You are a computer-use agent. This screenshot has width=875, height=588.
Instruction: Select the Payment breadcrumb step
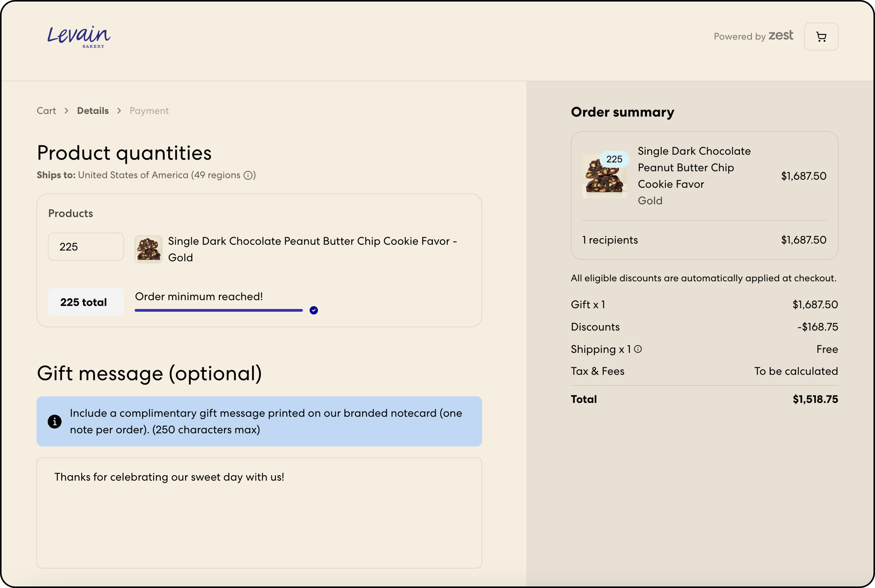pos(149,111)
